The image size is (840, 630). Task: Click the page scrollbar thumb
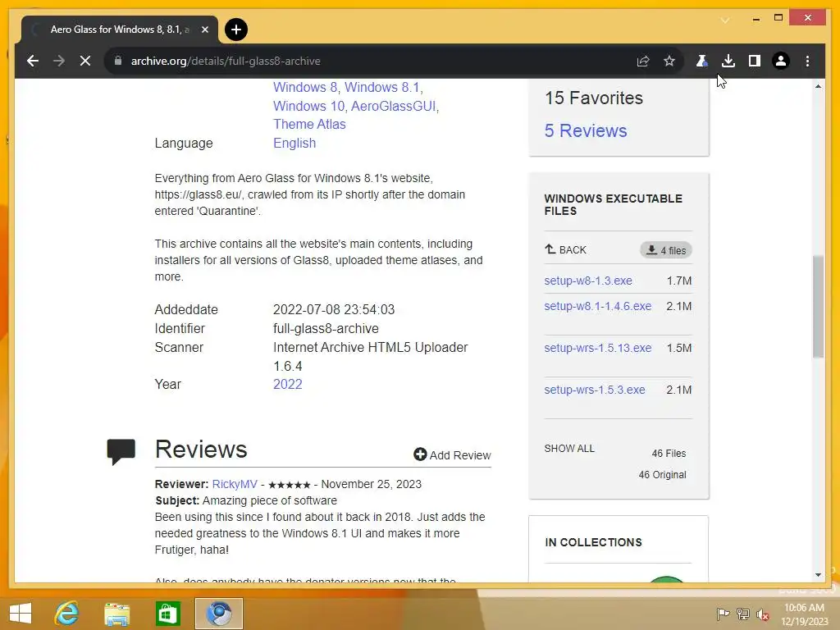tap(818, 307)
